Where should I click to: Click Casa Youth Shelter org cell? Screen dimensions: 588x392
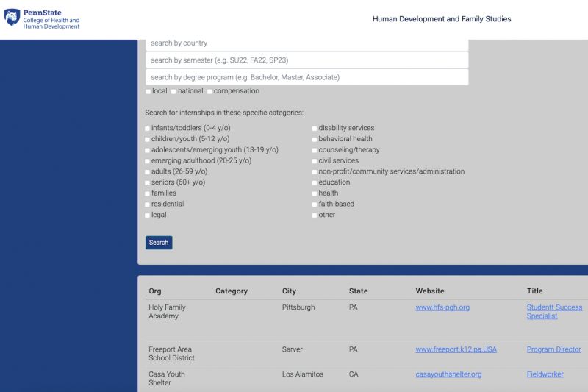167,379
